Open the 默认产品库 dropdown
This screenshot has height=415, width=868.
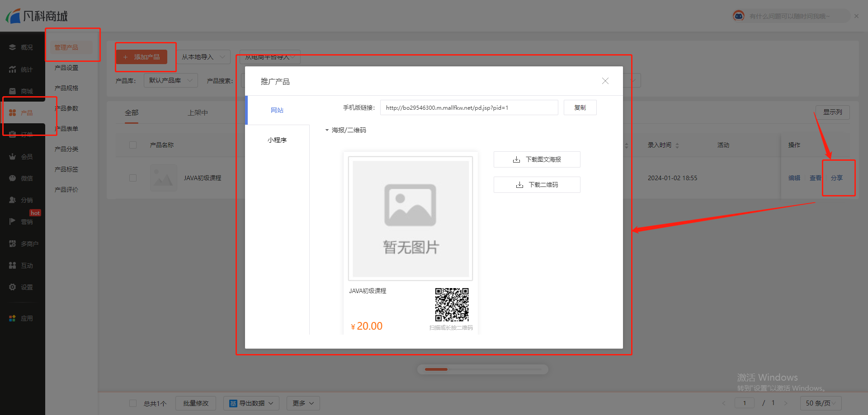tap(171, 80)
